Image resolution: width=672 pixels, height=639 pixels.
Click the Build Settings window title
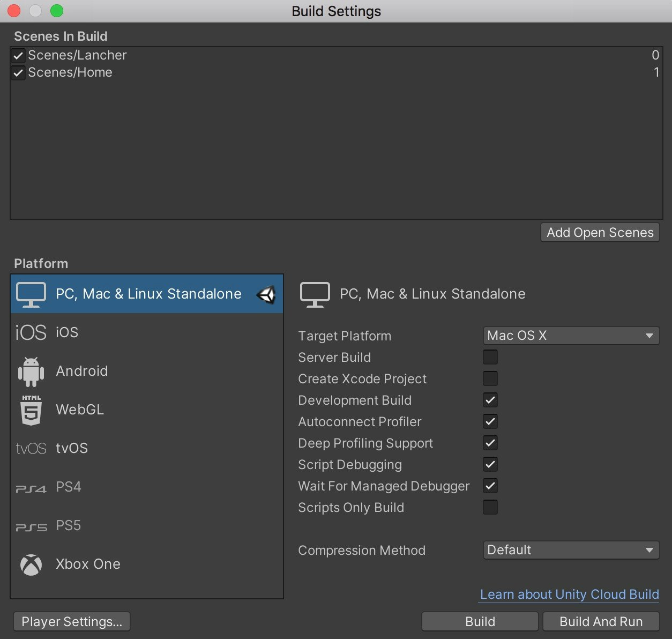336,11
